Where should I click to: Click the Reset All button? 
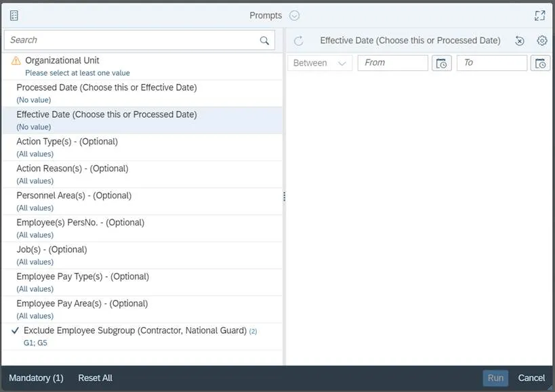tap(95, 378)
